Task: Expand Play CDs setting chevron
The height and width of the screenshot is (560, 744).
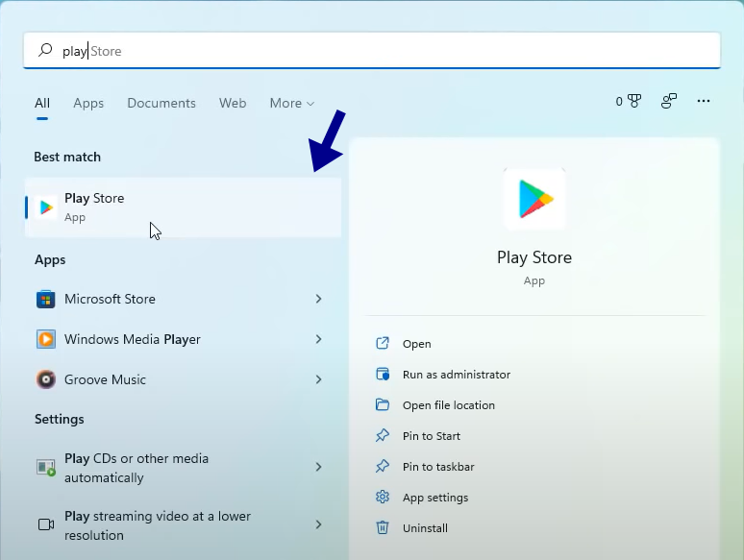Action: point(318,467)
